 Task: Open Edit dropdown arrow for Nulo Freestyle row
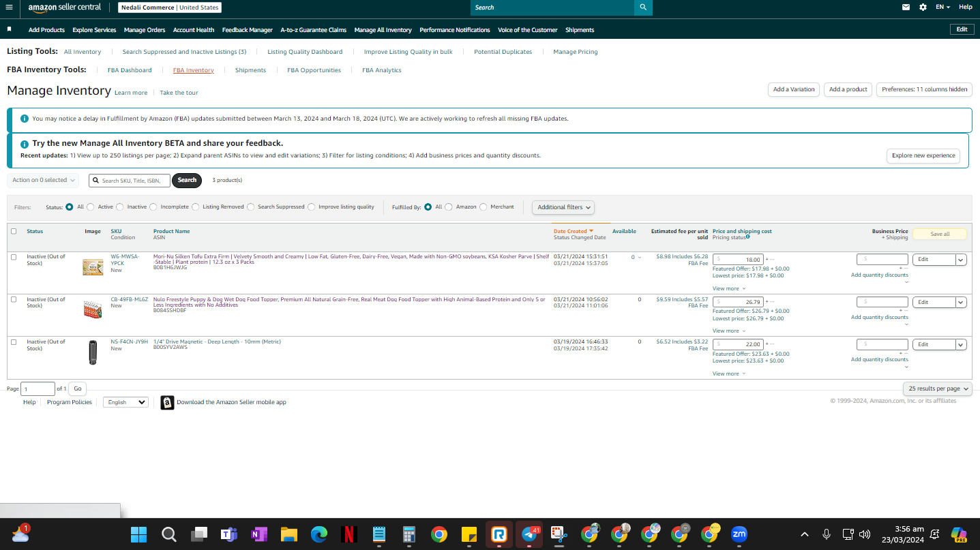(961, 302)
